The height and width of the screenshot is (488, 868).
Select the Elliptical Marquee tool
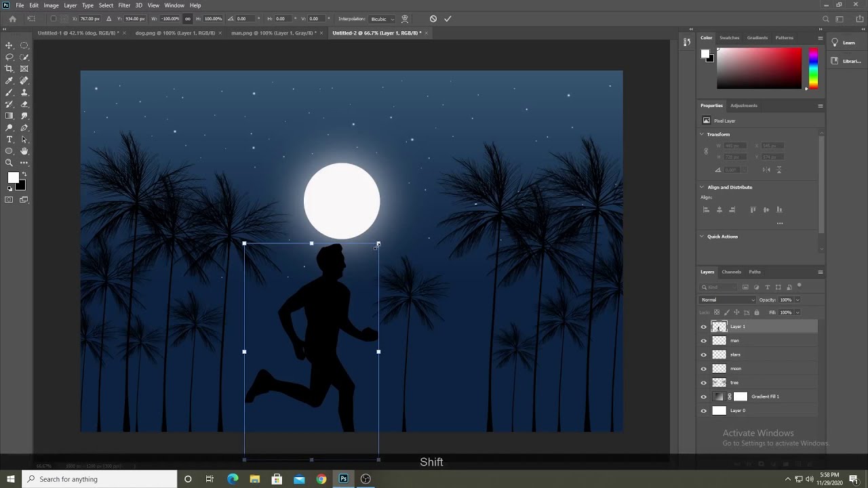(24, 45)
